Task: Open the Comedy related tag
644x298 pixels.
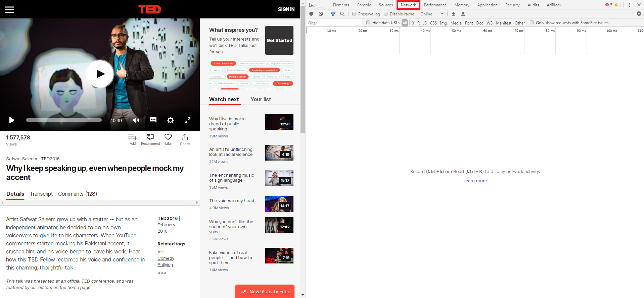Action: coord(166,258)
